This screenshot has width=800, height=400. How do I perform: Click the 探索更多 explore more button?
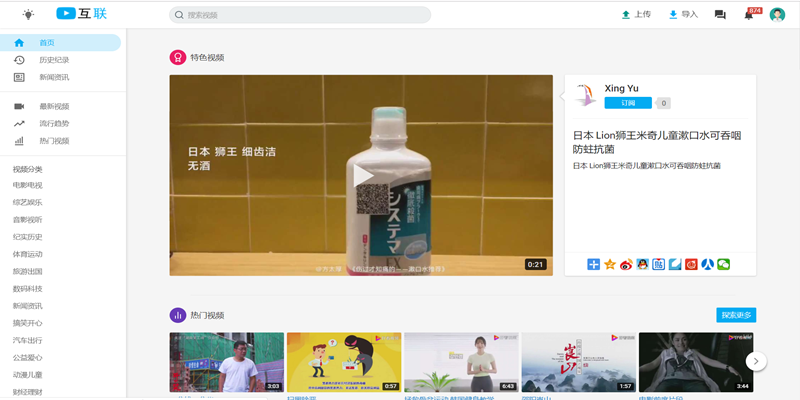[x=736, y=315]
